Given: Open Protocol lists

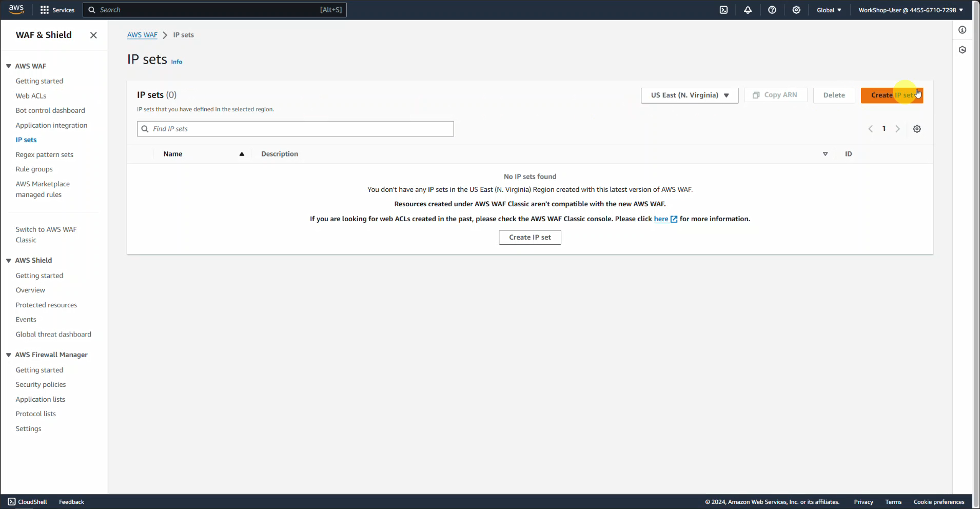Looking at the screenshot, I should point(36,414).
